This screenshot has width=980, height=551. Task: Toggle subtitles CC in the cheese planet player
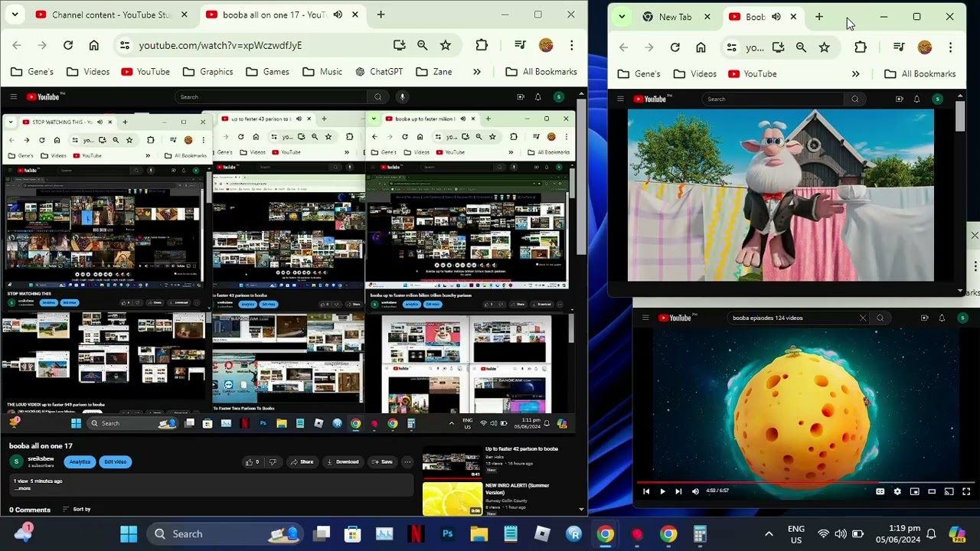pyautogui.click(x=880, y=492)
